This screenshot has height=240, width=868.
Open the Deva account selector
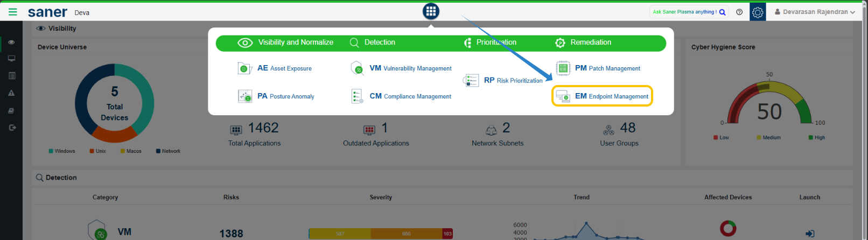point(82,13)
